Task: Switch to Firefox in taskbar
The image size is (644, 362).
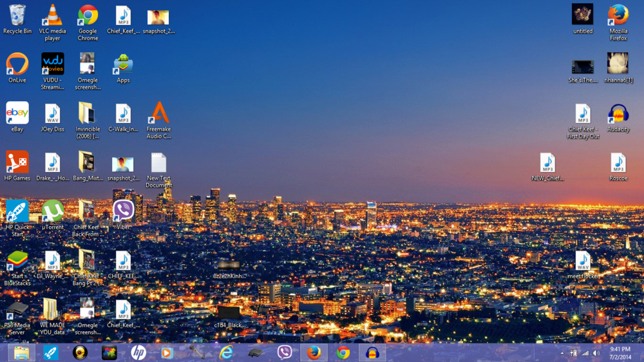Action: pos(314,353)
